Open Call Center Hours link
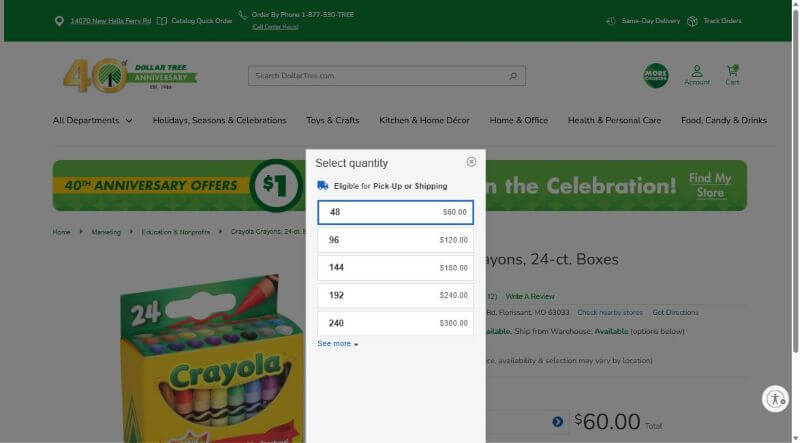 click(275, 27)
